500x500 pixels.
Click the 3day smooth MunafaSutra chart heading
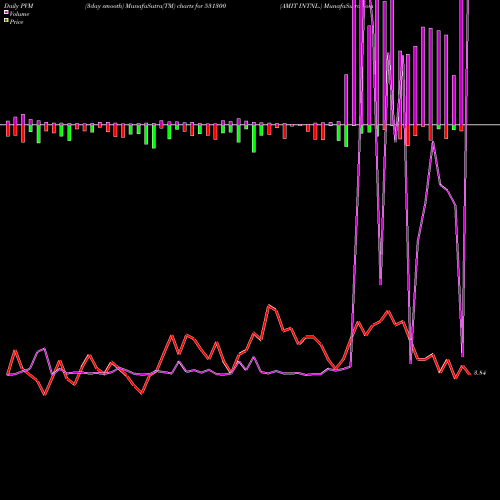coord(155,6)
